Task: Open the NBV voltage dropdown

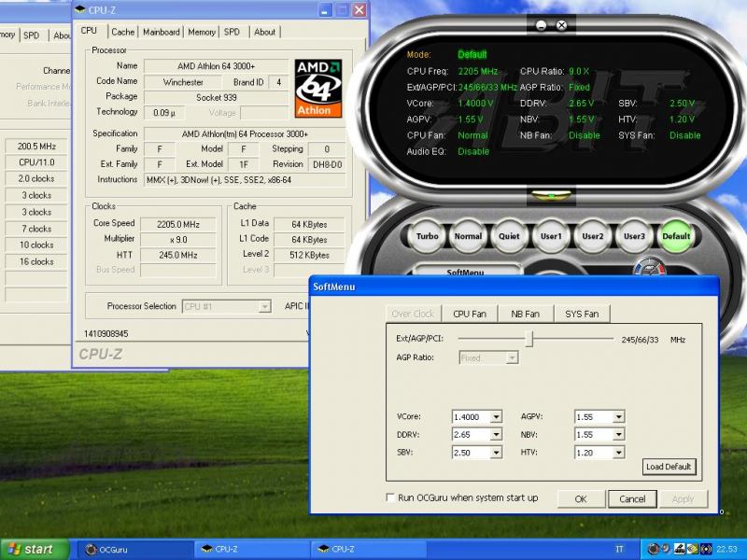Action: coord(618,435)
